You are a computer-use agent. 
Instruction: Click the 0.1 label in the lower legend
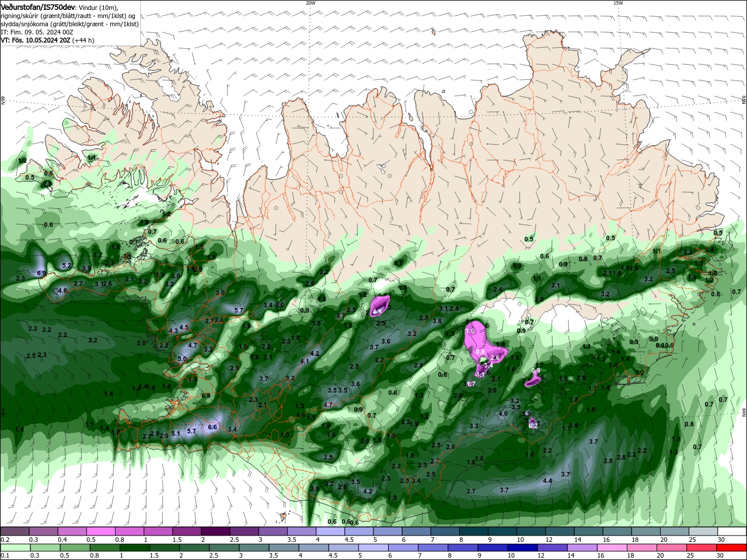tap(5, 556)
